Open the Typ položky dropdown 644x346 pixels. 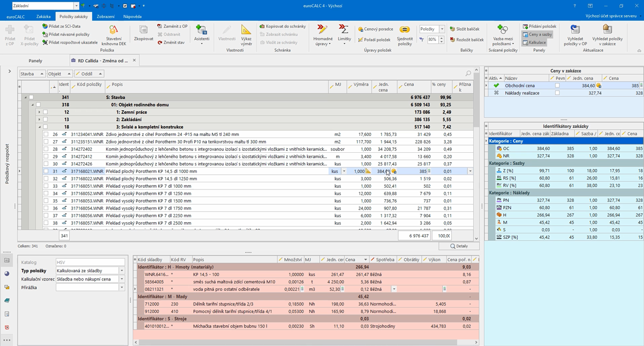point(122,271)
